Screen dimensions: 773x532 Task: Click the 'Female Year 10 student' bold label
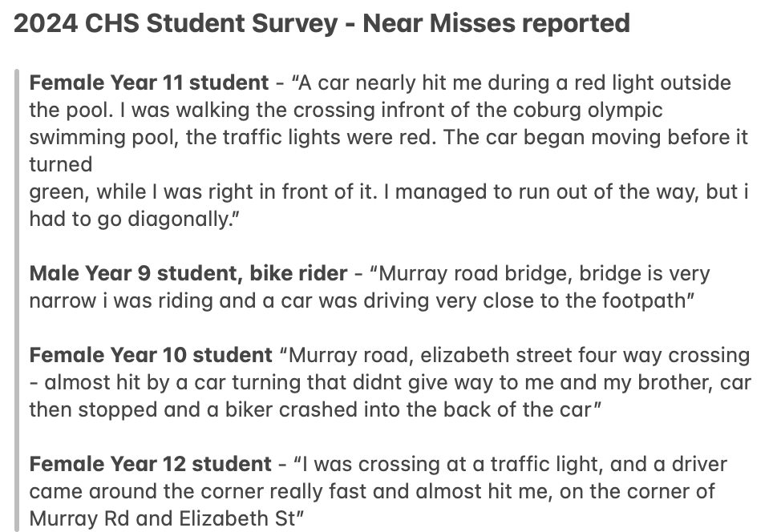pos(151,355)
